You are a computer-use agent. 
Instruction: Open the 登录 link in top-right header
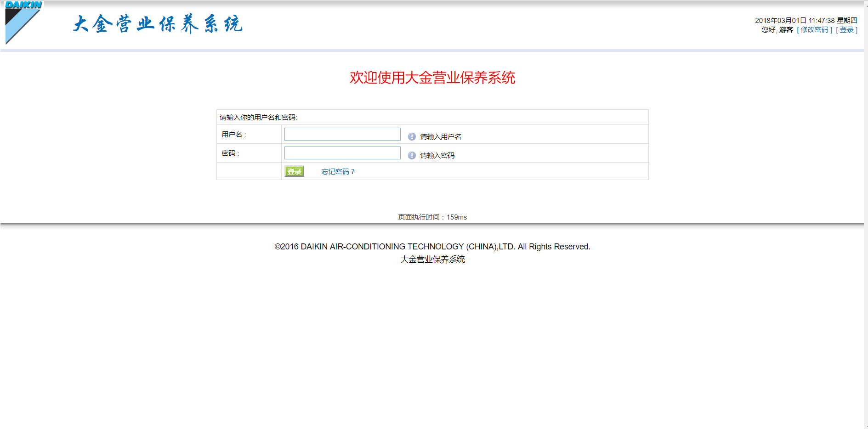pyautogui.click(x=847, y=30)
